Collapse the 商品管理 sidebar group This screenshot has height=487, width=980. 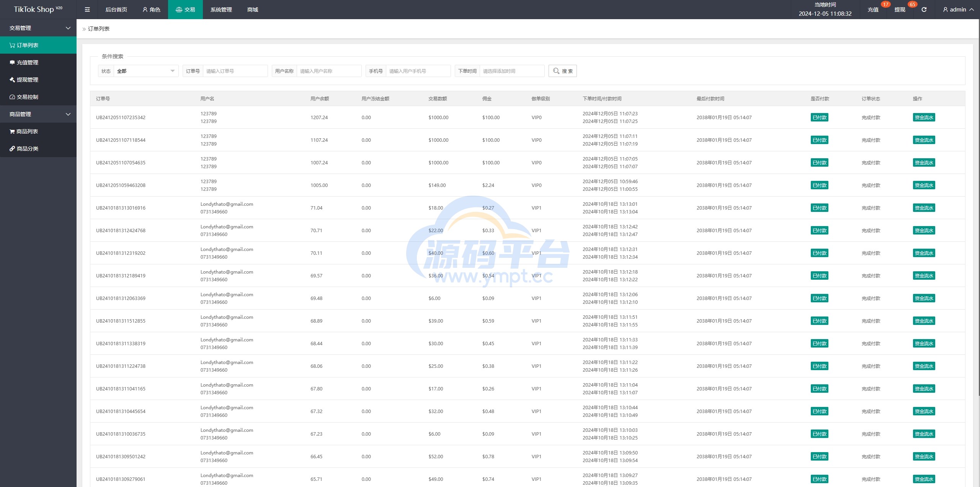tap(38, 114)
